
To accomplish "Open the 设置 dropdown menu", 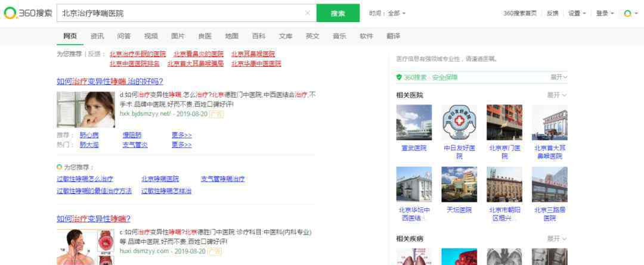I will tap(577, 13).
